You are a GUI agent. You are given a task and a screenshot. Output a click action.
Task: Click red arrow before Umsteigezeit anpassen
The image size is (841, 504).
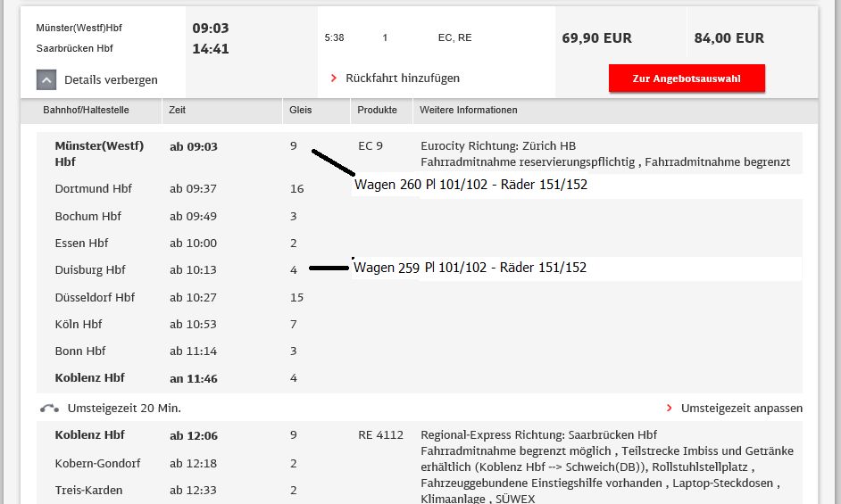670,409
